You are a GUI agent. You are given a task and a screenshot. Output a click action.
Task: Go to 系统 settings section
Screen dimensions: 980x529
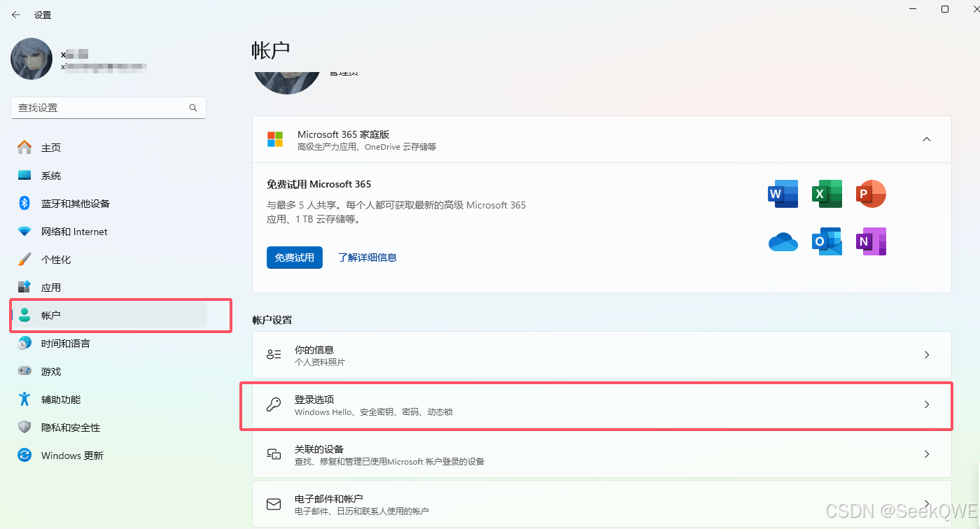(108, 175)
